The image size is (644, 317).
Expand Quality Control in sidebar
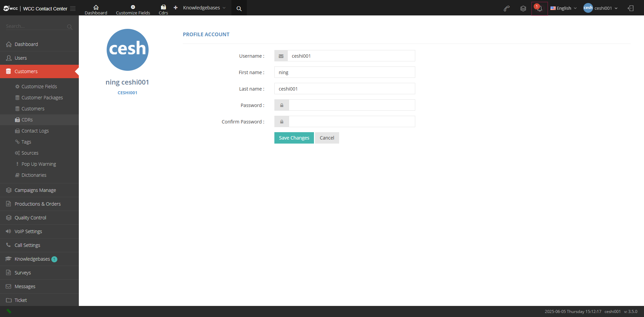click(39, 218)
